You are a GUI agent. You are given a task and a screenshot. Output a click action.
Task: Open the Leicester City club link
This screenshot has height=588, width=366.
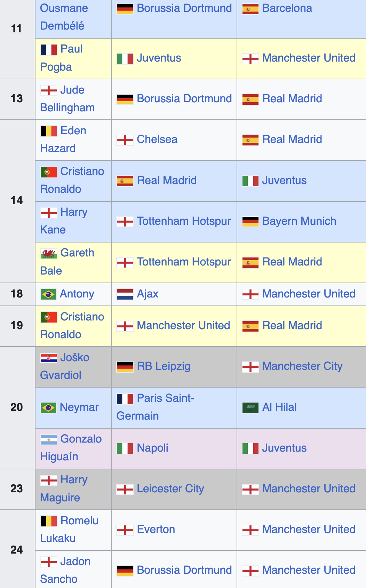[170, 488]
